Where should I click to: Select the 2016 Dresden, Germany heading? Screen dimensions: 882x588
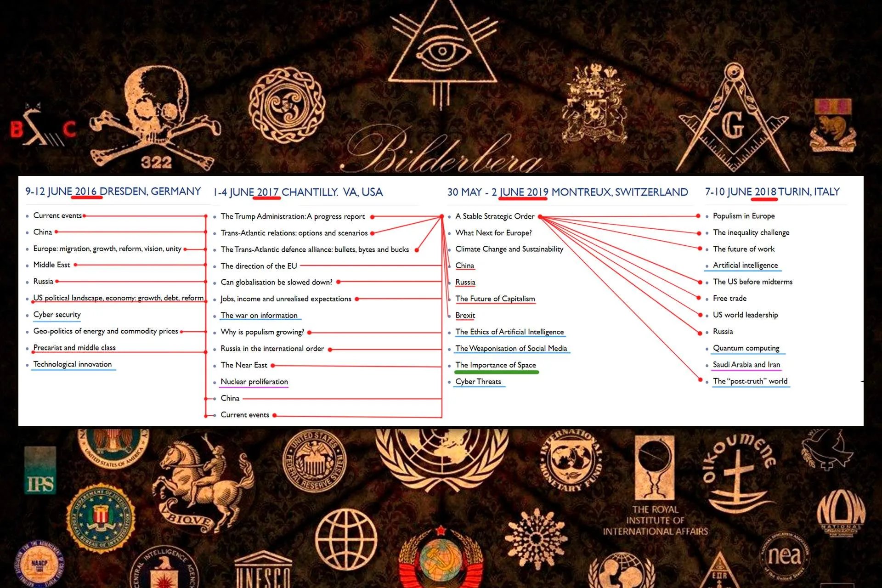point(113,192)
